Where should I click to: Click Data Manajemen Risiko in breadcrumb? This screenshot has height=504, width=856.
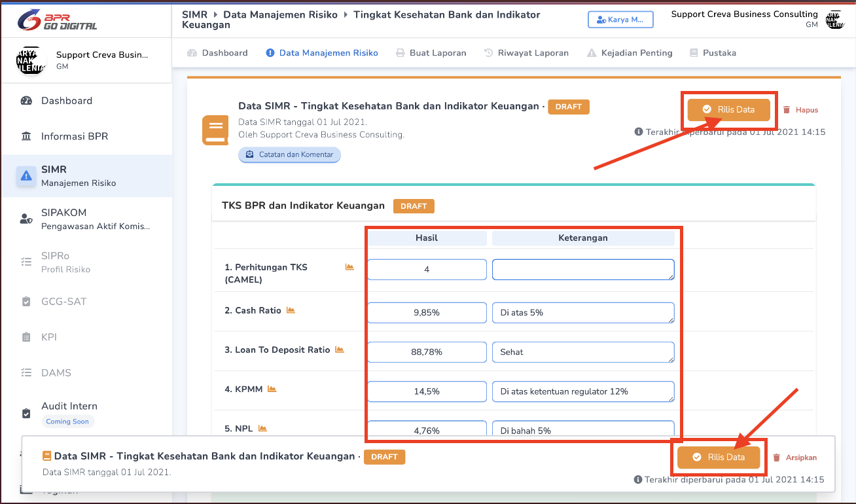pyautogui.click(x=280, y=14)
